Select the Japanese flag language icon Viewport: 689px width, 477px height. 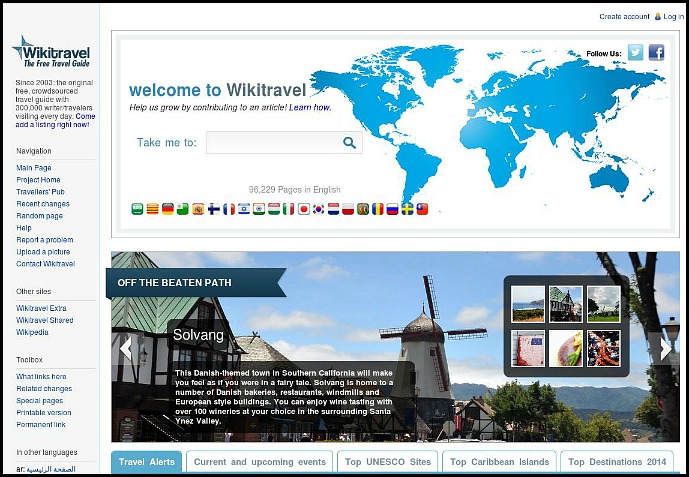[x=304, y=209]
